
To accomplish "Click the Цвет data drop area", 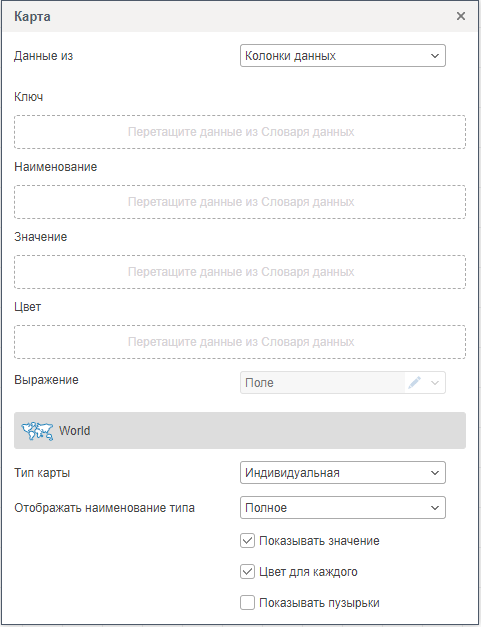I will (x=240, y=342).
